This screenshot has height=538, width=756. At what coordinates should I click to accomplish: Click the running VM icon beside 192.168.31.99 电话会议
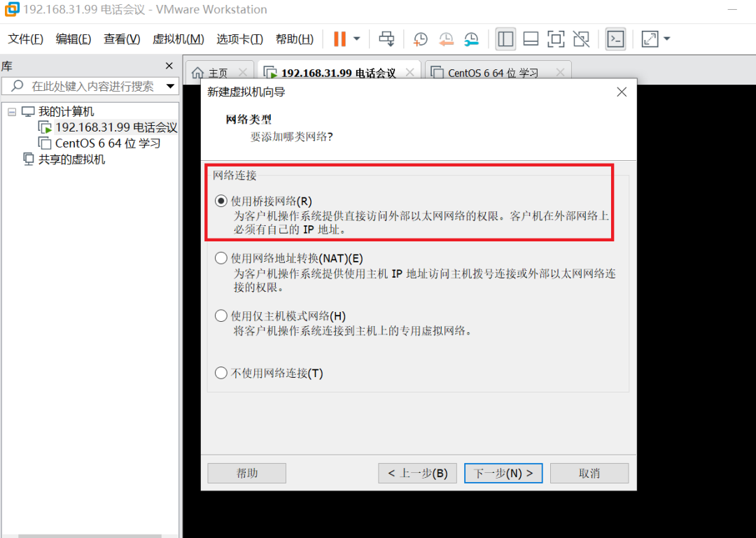pyautogui.click(x=45, y=128)
